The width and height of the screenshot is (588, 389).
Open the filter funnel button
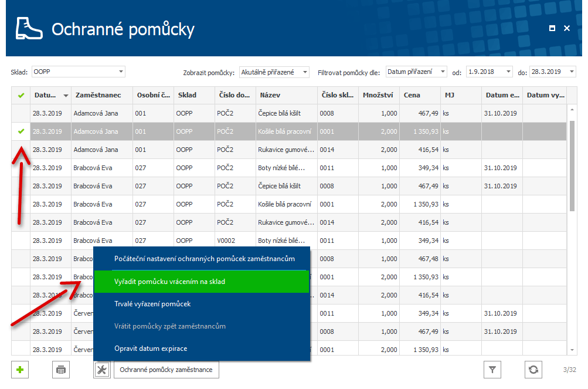click(x=492, y=370)
